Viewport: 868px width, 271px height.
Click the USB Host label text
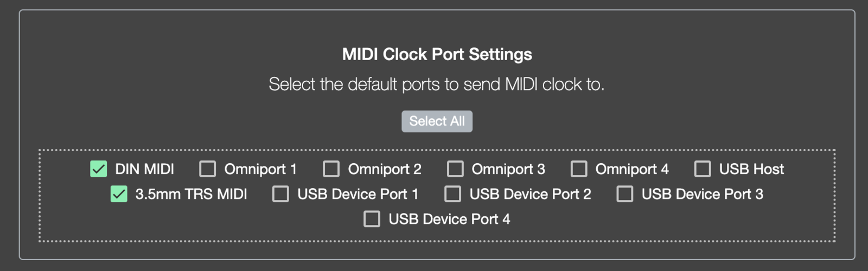[x=751, y=169]
